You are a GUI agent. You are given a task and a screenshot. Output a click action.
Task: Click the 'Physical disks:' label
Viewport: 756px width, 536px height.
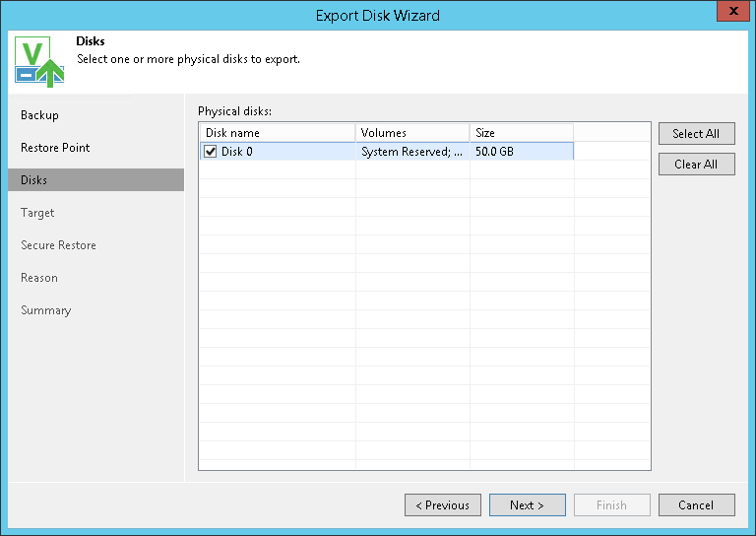(235, 111)
